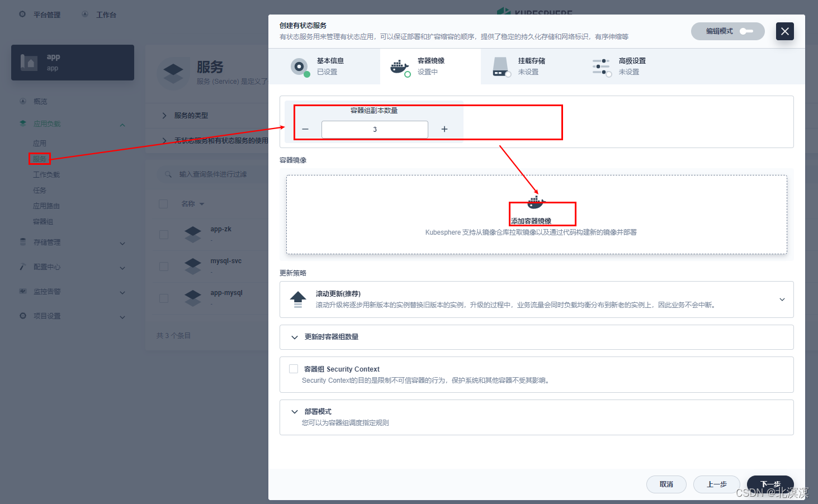This screenshot has height=504, width=818.
Task: Expand the 更新时容器组数量 section
Action: point(537,337)
